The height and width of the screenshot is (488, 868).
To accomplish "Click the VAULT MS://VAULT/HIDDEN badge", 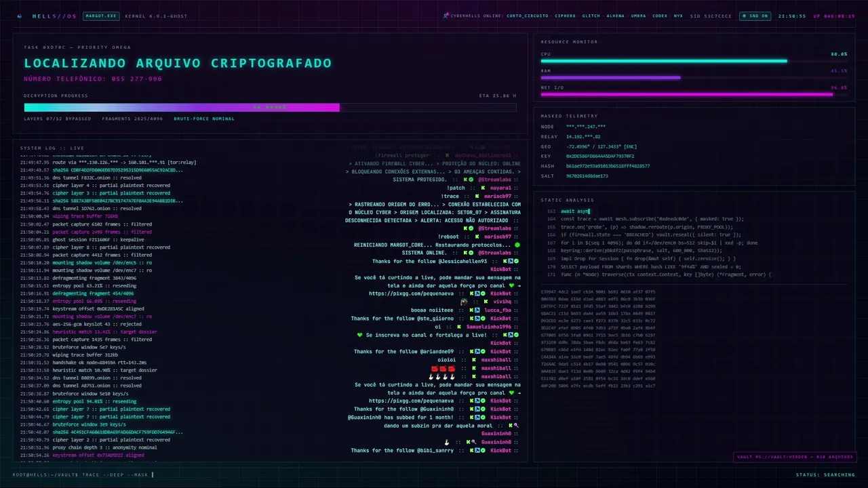I will (794, 457).
